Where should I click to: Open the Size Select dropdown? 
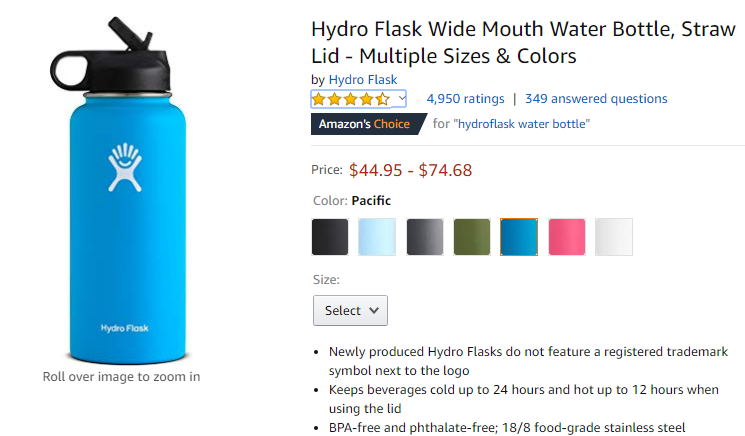(350, 311)
